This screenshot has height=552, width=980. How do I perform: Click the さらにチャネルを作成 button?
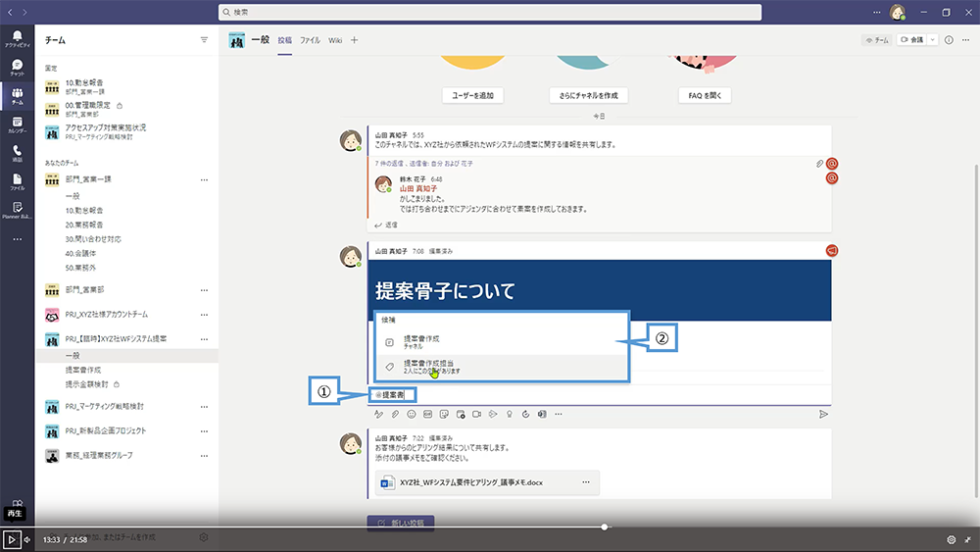click(x=588, y=95)
